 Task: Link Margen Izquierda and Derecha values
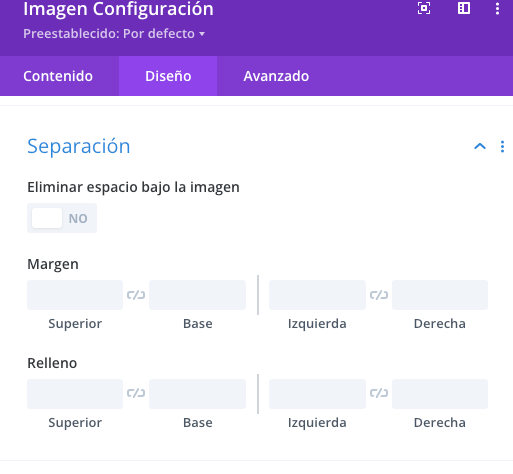(379, 295)
